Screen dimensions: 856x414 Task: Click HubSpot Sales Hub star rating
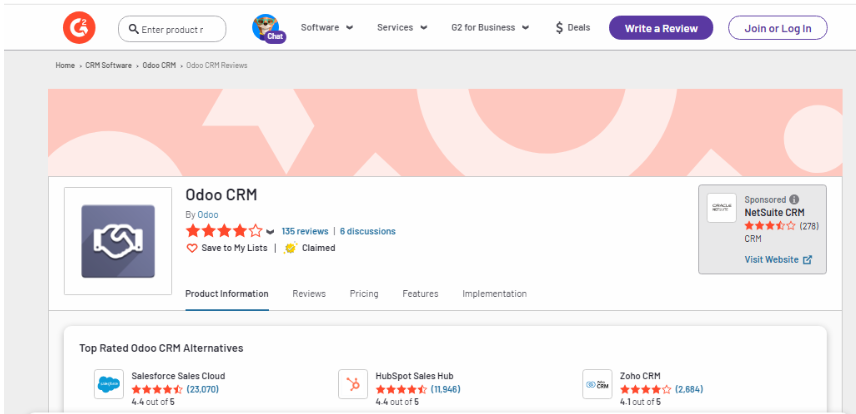(x=401, y=389)
